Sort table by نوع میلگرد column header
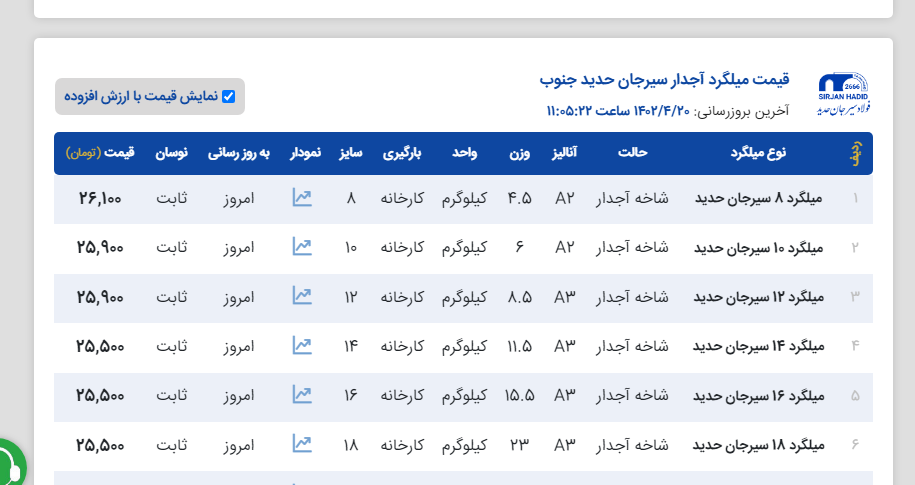 (x=758, y=153)
